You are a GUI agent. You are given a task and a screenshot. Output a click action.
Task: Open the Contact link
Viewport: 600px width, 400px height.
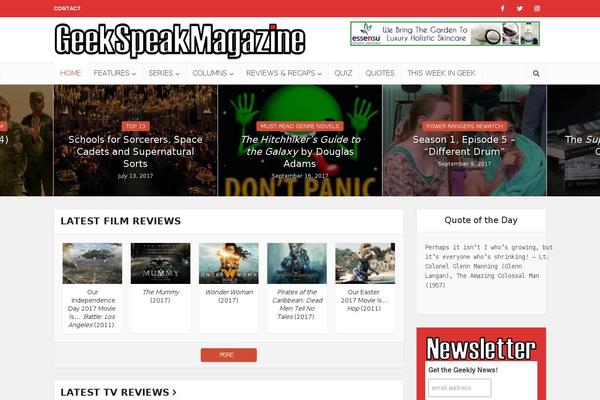tap(67, 8)
